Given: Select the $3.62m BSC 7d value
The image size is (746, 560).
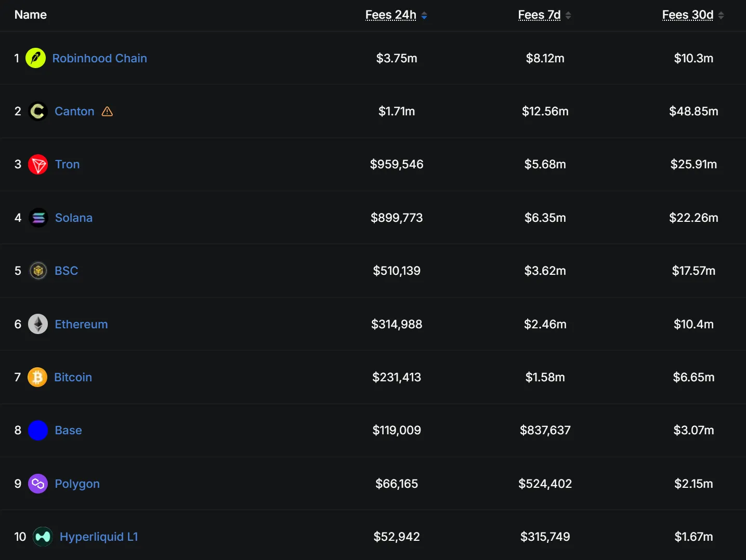Looking at the screenshot, I should click(x=545, y=271).
